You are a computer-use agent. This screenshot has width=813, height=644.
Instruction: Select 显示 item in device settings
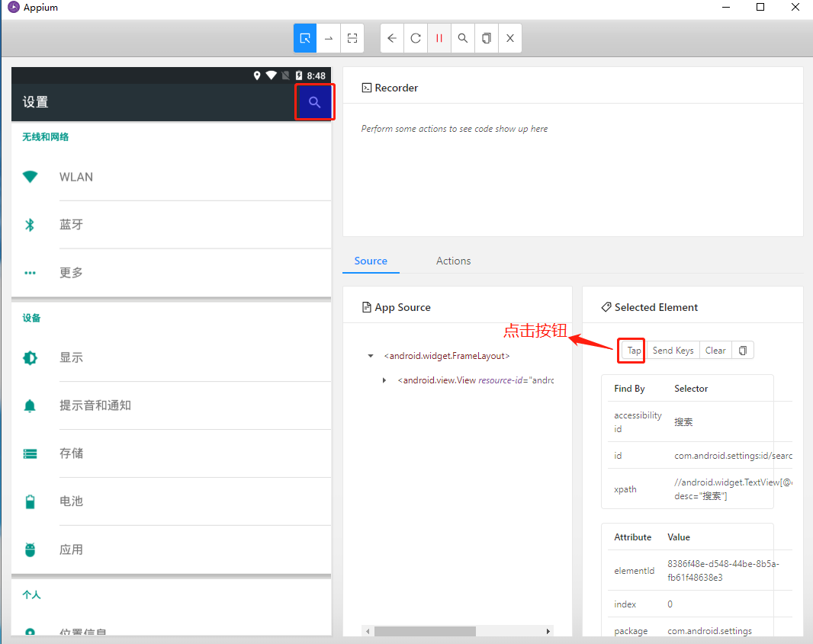point(171,357)
